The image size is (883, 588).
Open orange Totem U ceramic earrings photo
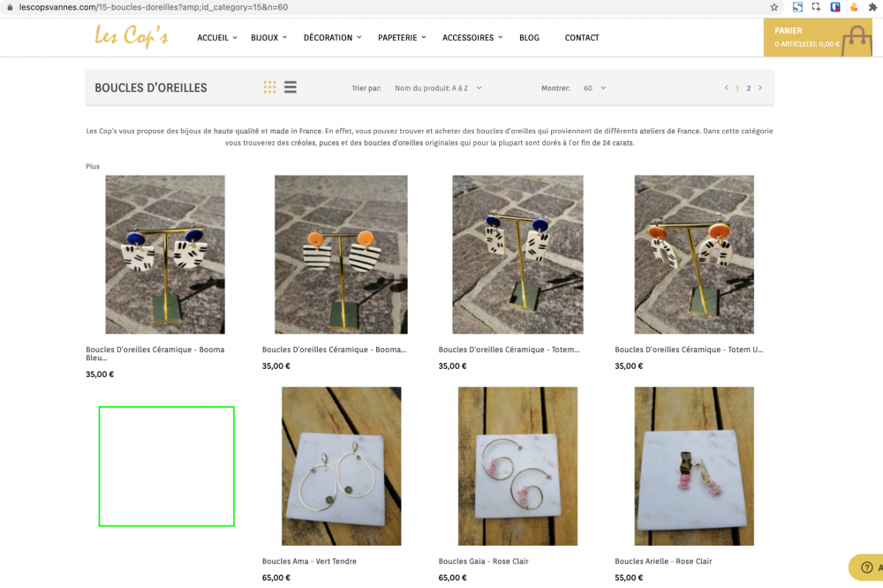click(x=694, y=254)
